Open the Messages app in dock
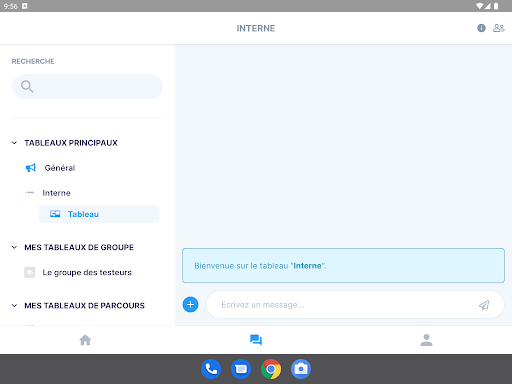512x384 pixels. coord(241,369)
